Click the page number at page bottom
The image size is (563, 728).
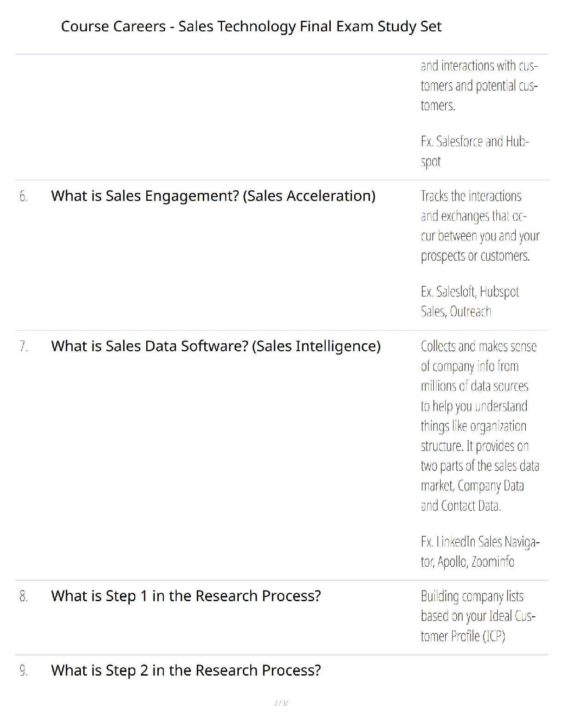pyautogui.click(x=281, y=703)
